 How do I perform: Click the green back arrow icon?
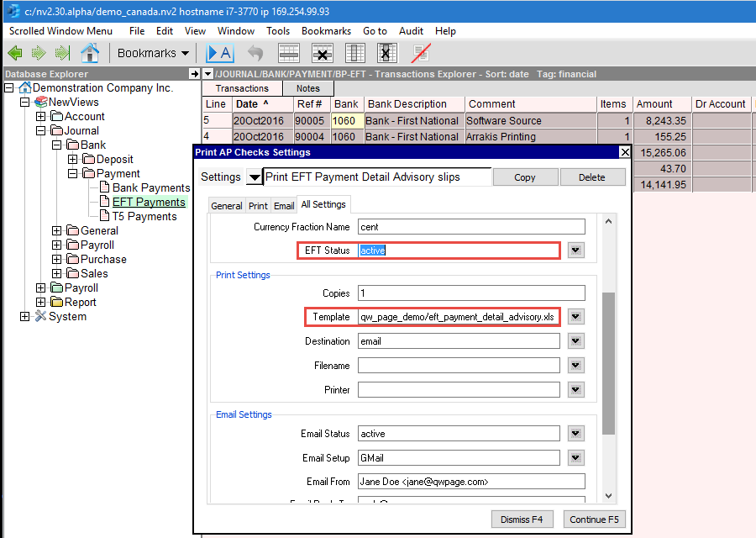(x=14, y=53)
